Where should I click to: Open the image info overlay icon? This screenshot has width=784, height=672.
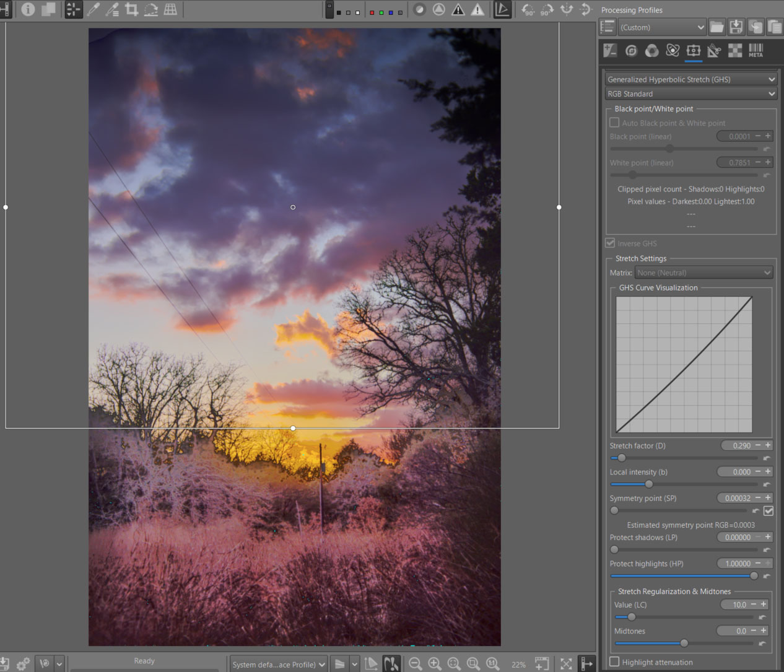(28, 9)
